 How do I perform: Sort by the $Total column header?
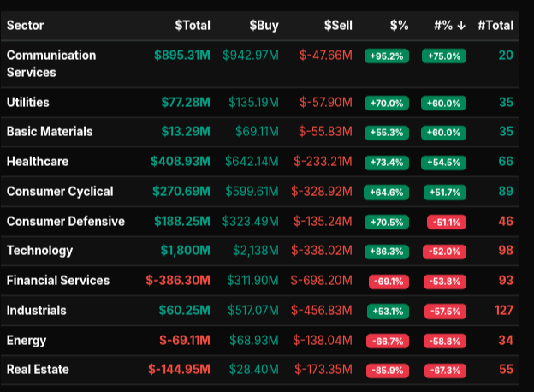pos(192,26)
